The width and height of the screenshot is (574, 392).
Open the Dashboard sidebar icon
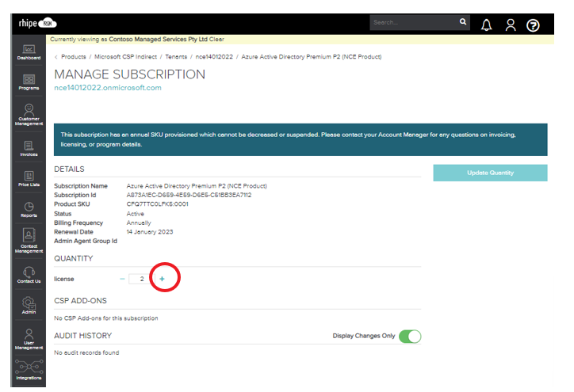[29, 52]
